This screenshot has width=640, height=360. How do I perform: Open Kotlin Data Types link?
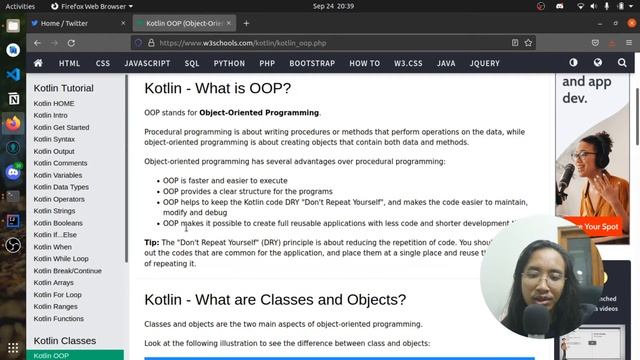(x=61, y=187)
